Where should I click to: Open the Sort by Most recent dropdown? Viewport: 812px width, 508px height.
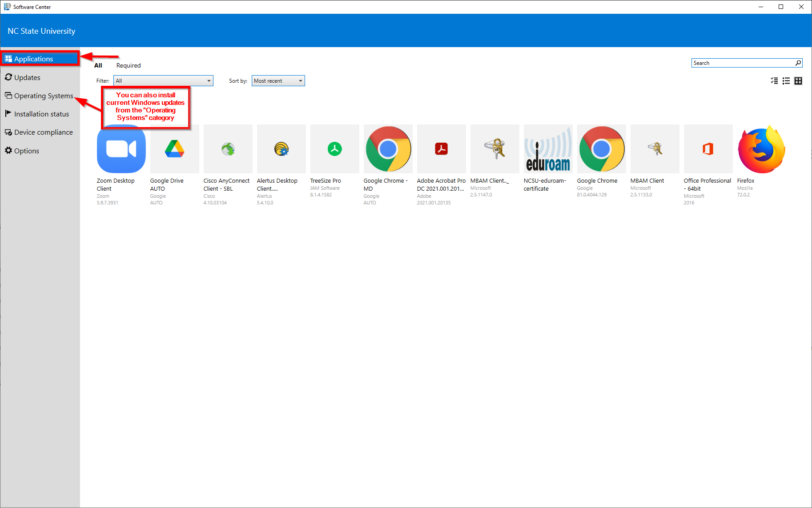point(278,81)
